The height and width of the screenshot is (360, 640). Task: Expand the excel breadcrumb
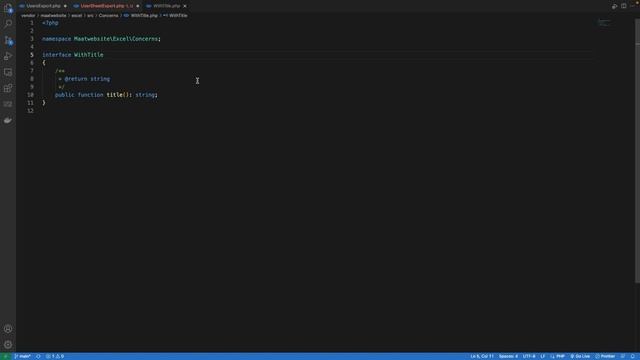pos(77,16)
